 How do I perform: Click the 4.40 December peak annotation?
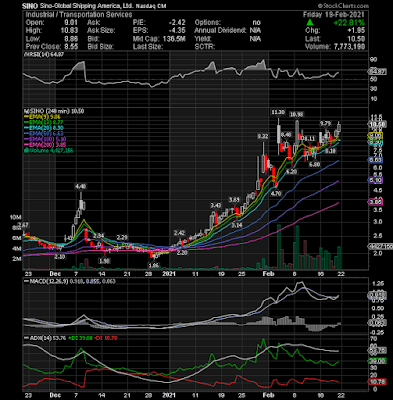[x=81, y=187]
